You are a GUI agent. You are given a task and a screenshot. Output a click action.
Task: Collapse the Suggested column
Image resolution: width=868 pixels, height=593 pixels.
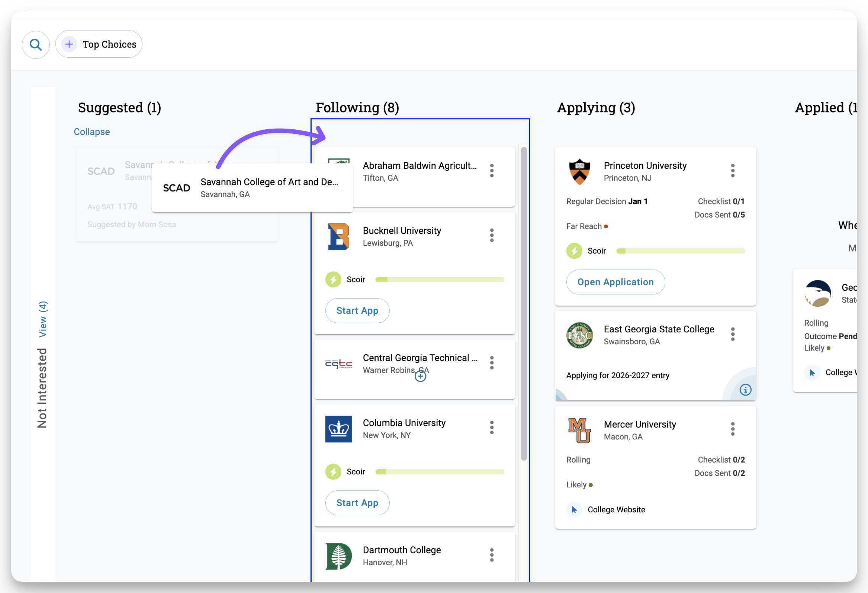pyautogui.click(x=91, y=132)
